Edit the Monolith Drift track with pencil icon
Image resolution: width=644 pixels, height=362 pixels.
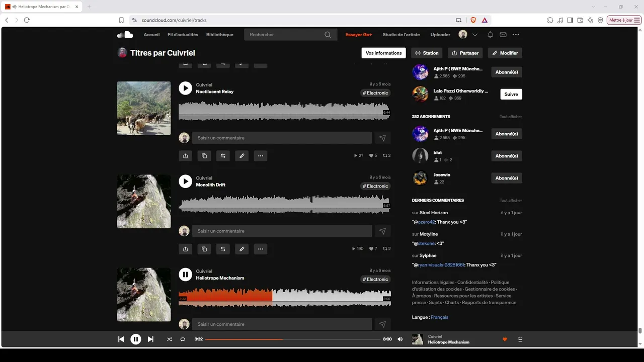click(242, 249)
